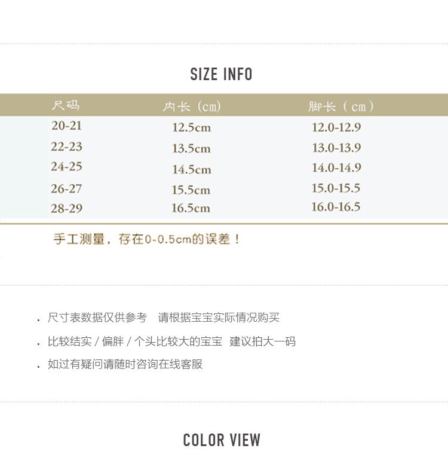Click the 尺码 column header
Viewport: 448px width, 476px height.
coord(66,106)
